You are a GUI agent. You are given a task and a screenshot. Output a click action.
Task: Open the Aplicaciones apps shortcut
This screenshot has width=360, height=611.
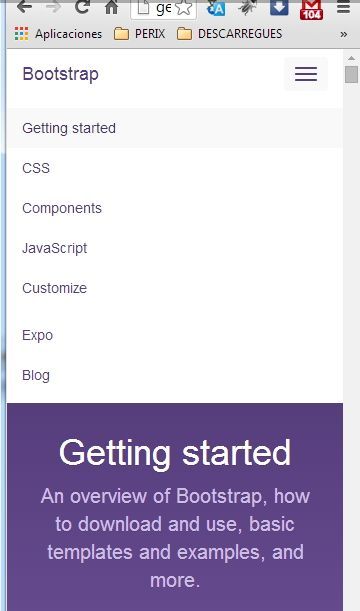58,34
